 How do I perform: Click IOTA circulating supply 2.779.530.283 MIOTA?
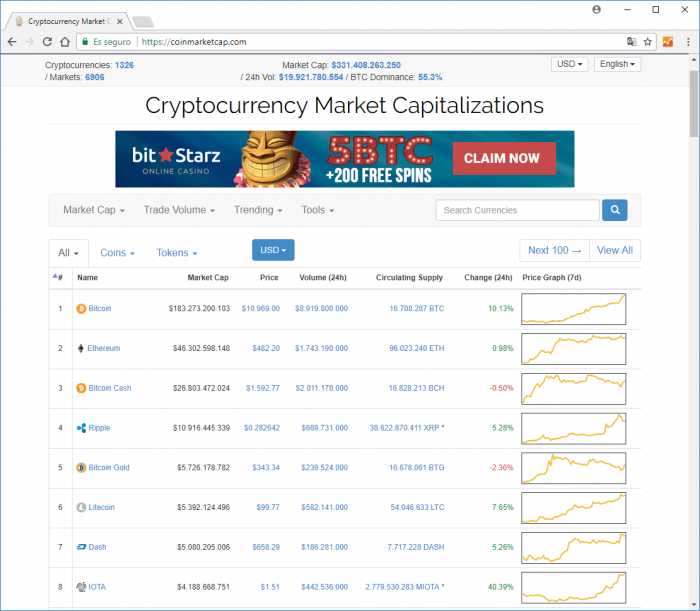point(404,587)
